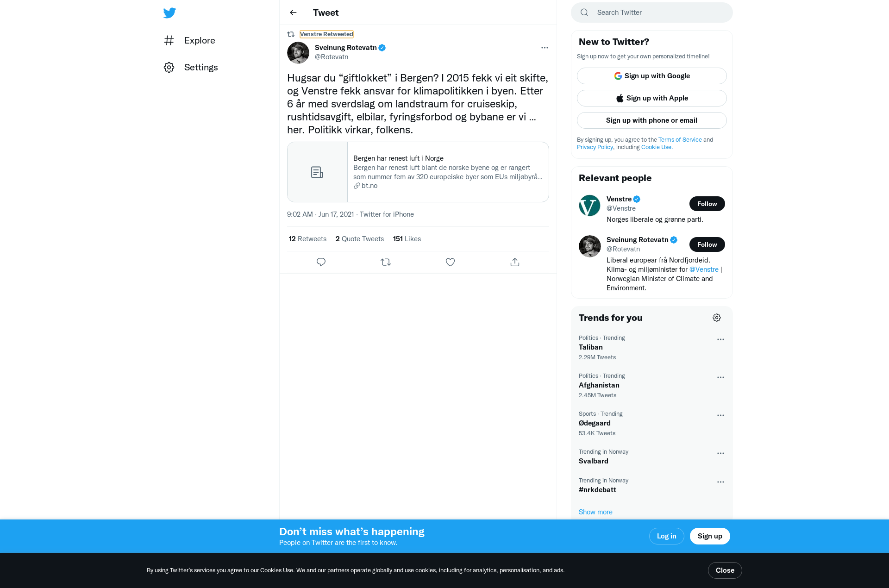
Task: Open the bt.no article card
Action: [418, 172]
